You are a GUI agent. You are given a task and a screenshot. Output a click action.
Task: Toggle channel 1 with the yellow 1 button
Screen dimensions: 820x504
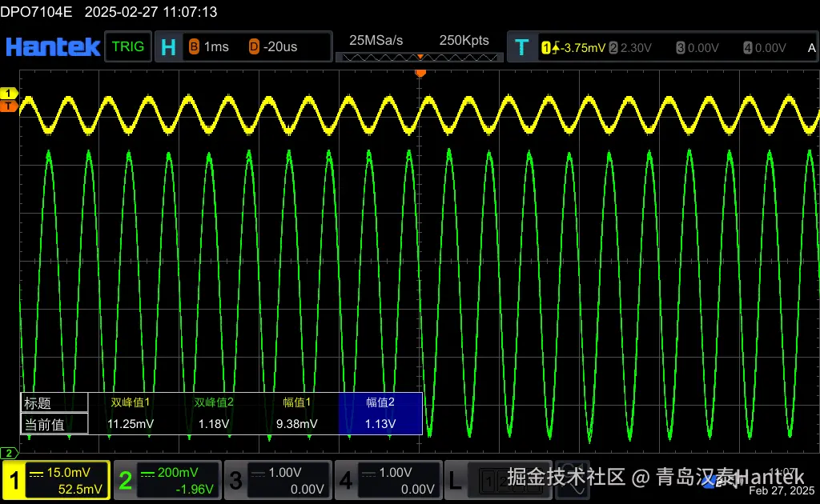click(x=14, y=480)
